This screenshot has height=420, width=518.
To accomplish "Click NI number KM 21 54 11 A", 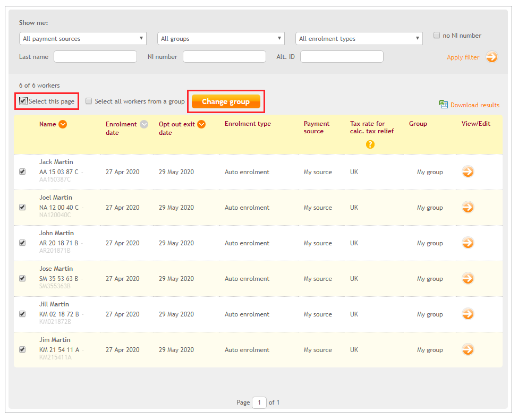I will [x=59, y=350].
